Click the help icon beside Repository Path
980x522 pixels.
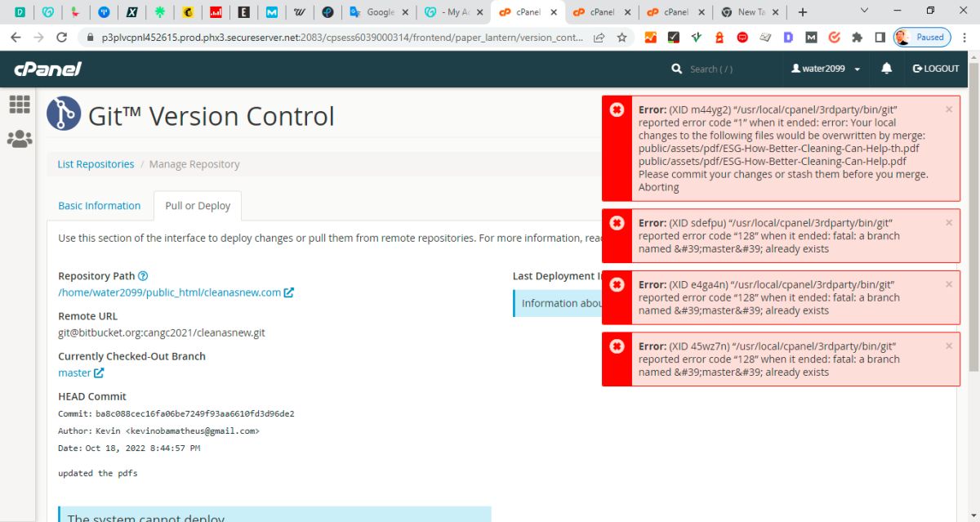[143, 276]
